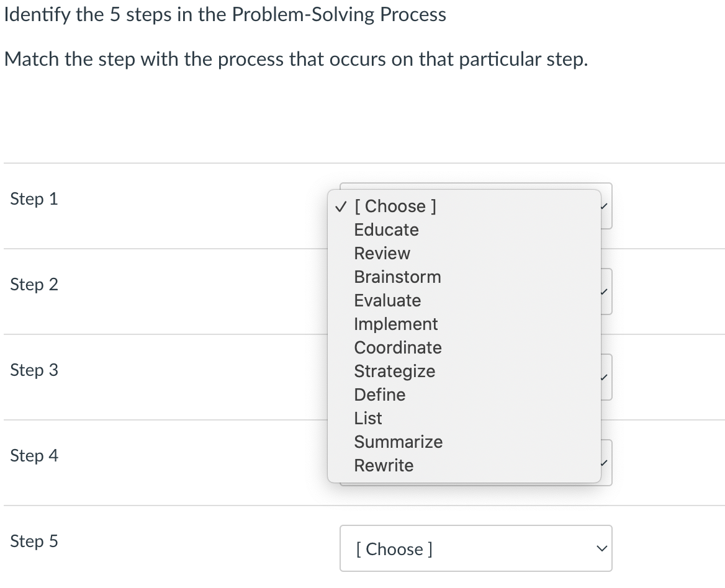The height and width of the screenshot is (588, 725).
Task: Open the Step 5 dropdown
Action: (x=475, y=548)
